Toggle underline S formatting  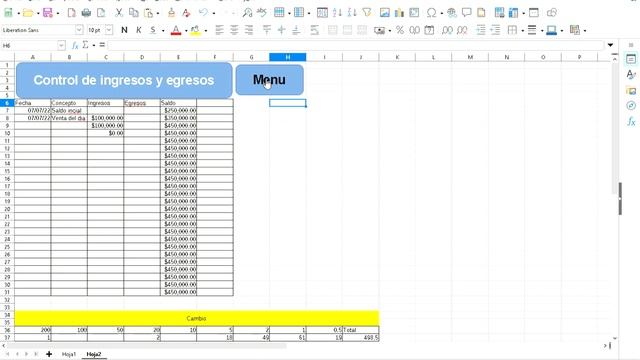tap(153, 30)
